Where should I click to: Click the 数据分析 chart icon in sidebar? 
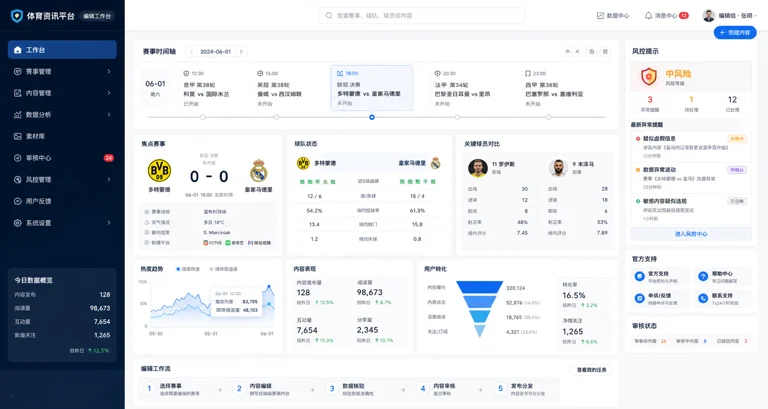tap(18, 115)
